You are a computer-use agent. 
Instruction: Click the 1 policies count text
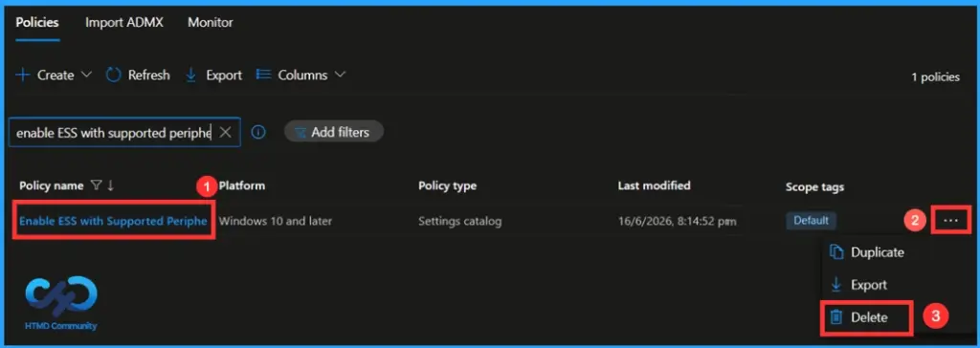(x=935, y=77)
